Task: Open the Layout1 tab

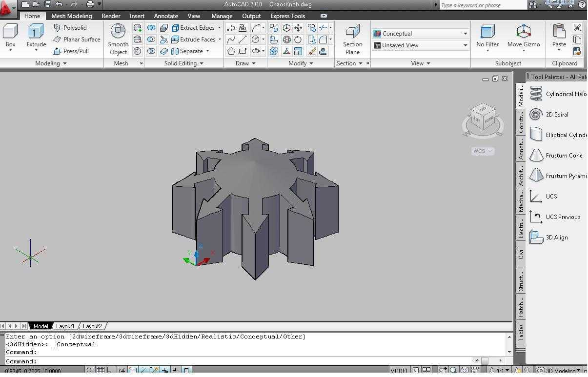Action: tap(65, 326)
